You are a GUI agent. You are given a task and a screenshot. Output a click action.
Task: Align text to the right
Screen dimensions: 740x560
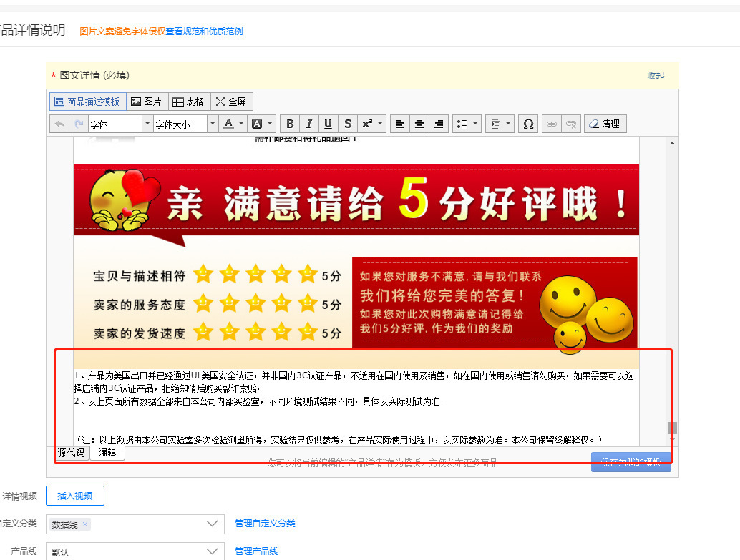(439, 124)
